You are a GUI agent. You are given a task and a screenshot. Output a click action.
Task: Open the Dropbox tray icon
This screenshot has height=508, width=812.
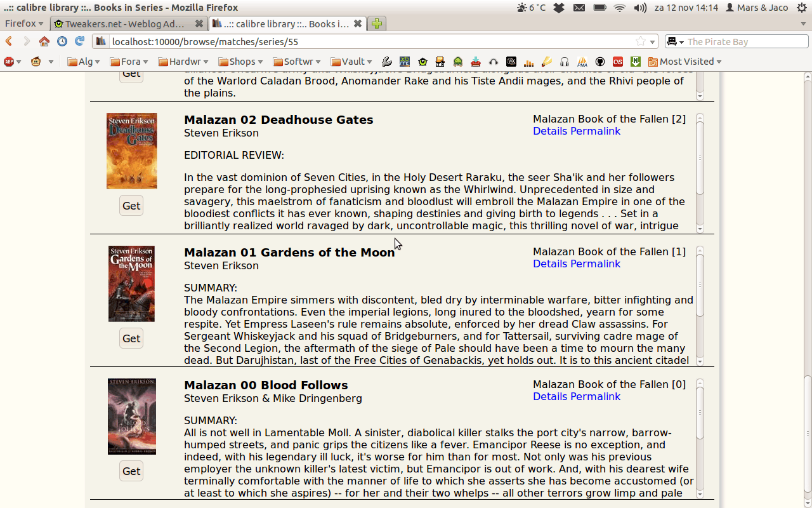coord(559,8)
